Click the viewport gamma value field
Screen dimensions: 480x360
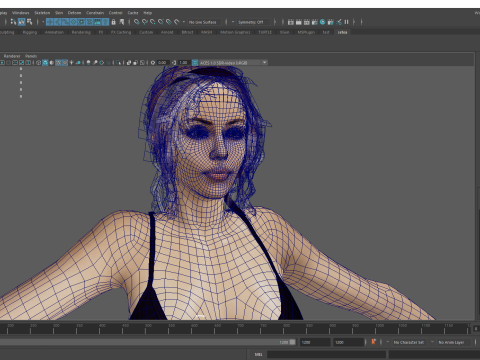coord(184,63)
